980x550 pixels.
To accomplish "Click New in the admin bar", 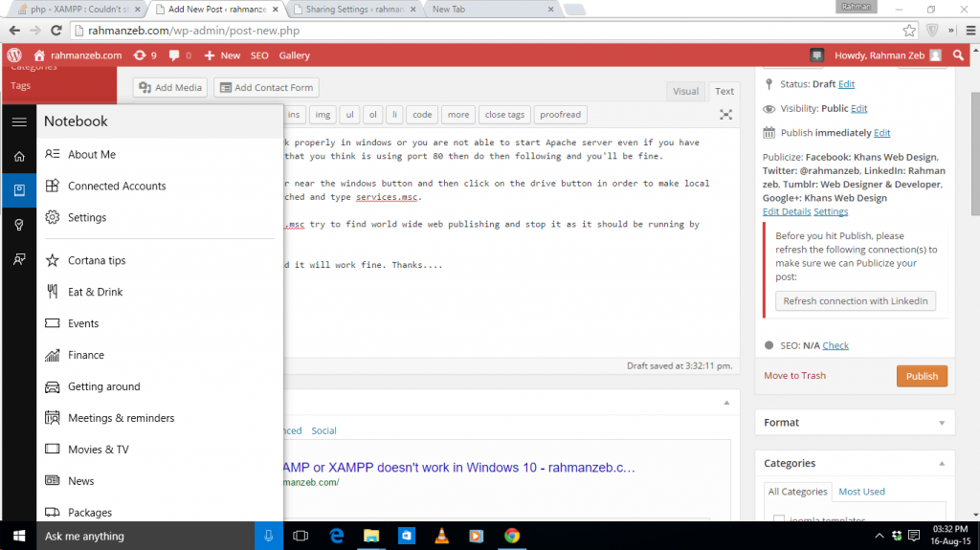I will (222, 55).
